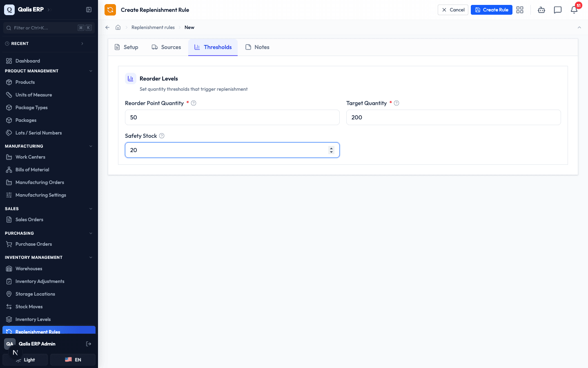Image resolution: width=588 pixels, height=368 pixels.
Task: Switch language using EN selector
Action: point(73,360)
